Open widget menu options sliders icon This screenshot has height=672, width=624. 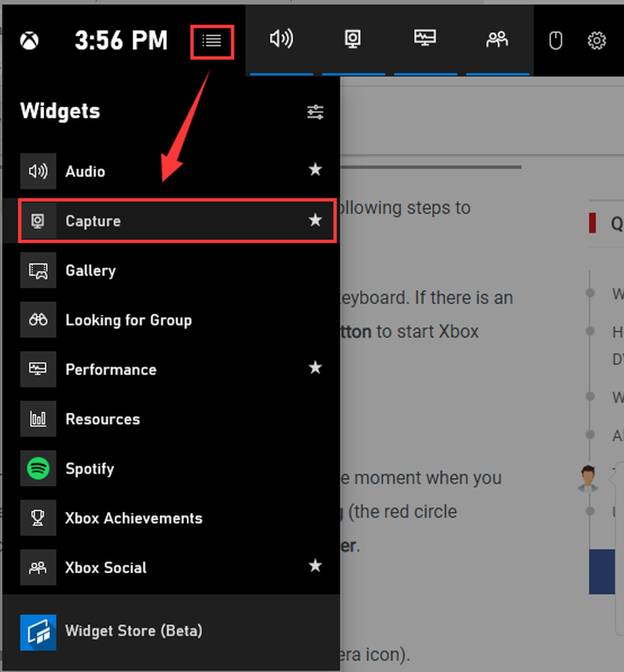tap(315, 112)
